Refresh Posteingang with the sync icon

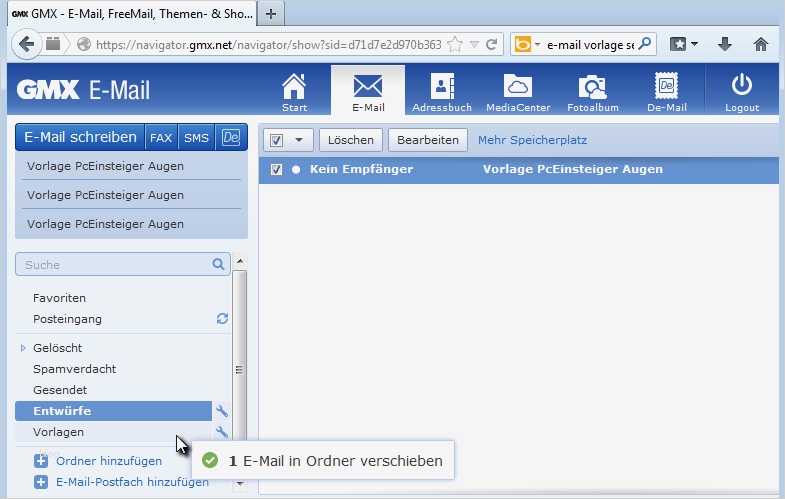[222, 318]
